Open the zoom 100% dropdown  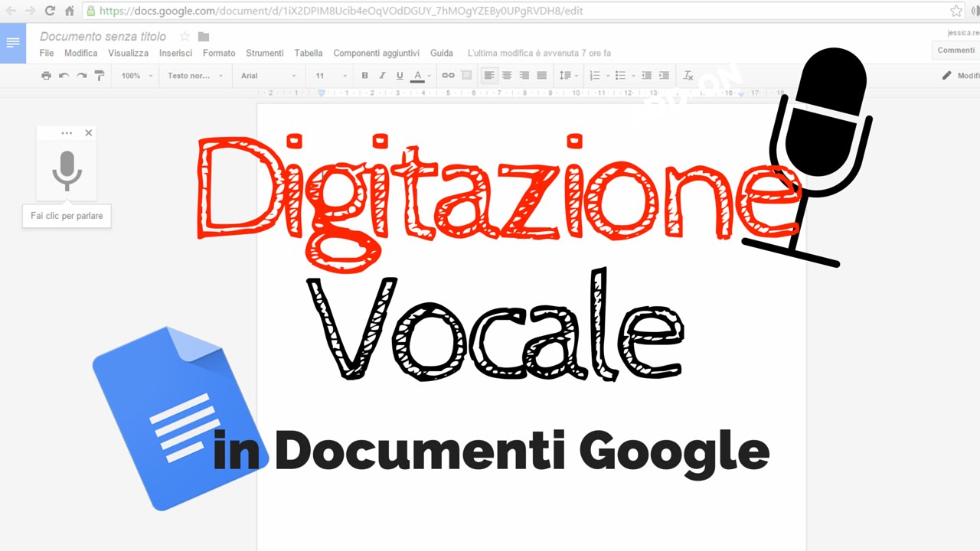click(137, 76)
